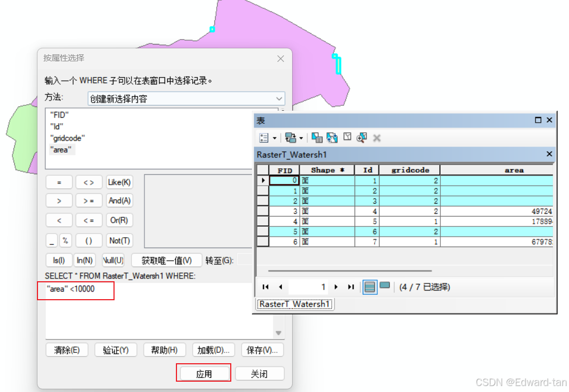This screenshot has height=392, width=569.
Task: Click the query box scroll-down arrow
Action: (x=279, y=333)
